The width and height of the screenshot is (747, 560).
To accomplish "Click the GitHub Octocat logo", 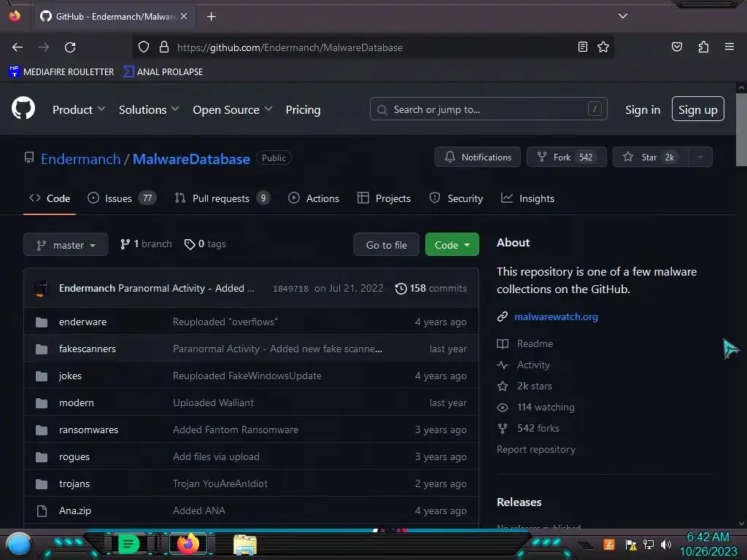I will [x=23, y=108].
